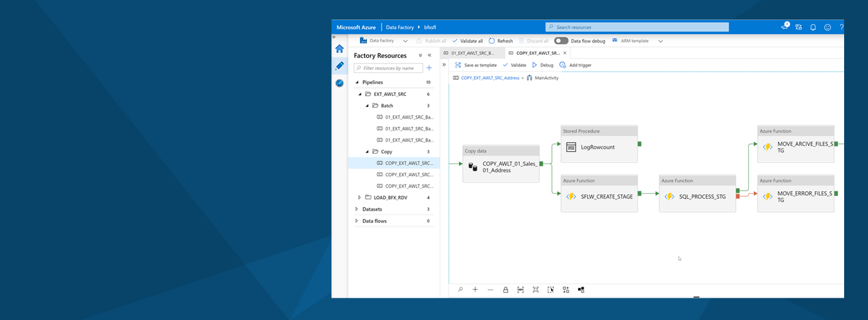Open the Monitor gauge icon in sidebar
The height and width of the screenshot is (320, 868).
[340, 83]
